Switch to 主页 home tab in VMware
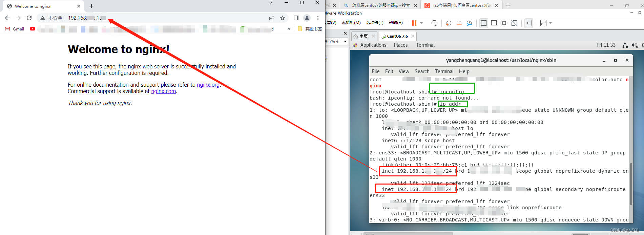This screenshot has height=235, width=644. tap(364, 36)
